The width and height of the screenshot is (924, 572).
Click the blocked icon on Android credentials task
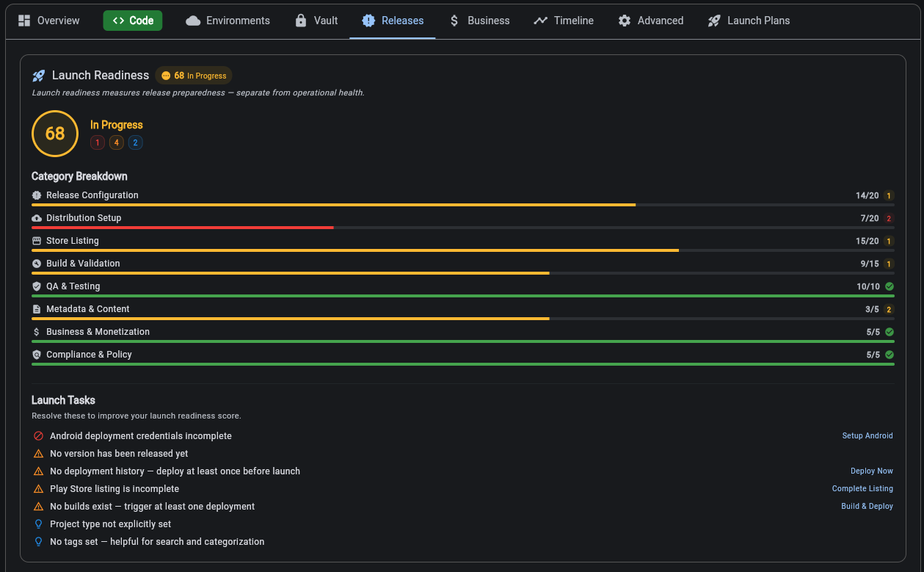coord(38,435)
